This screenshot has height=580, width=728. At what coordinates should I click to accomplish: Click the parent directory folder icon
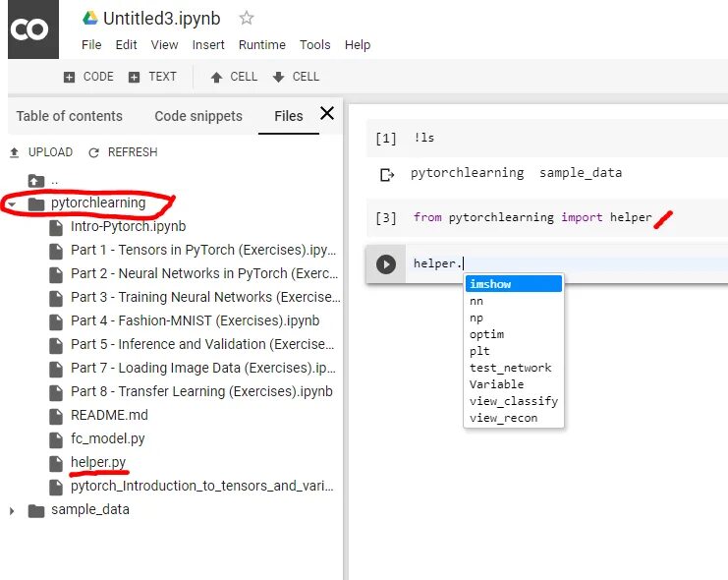click(36, 180)
